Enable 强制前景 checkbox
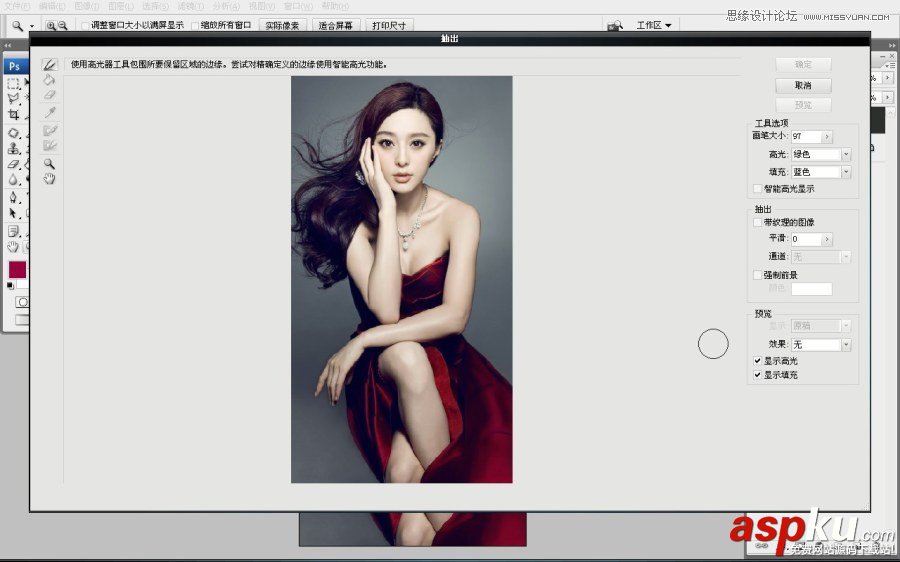 757,274
